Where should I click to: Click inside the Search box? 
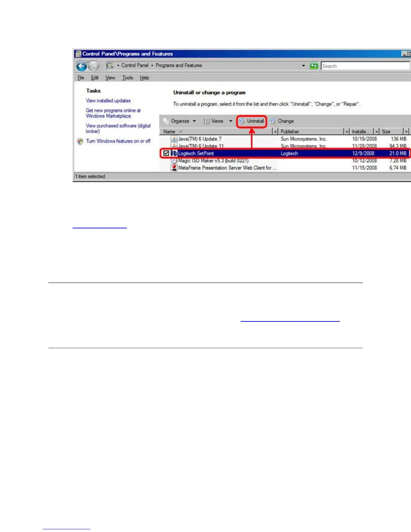pos(365,66)
